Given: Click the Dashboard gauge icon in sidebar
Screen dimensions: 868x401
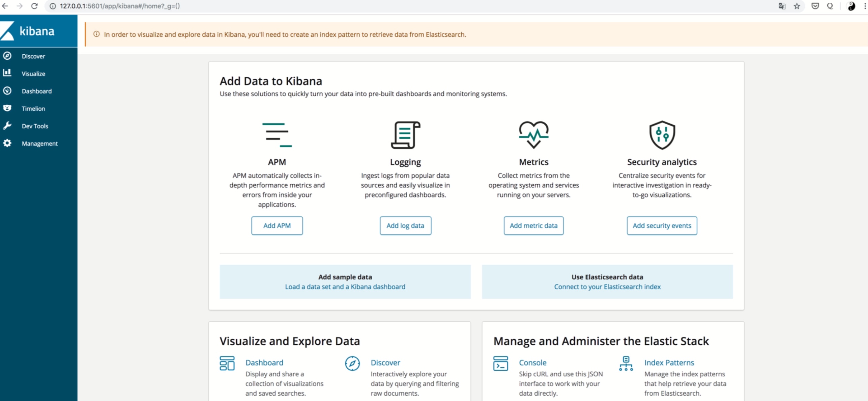Looking at the screenshot, I should (7, 90).
